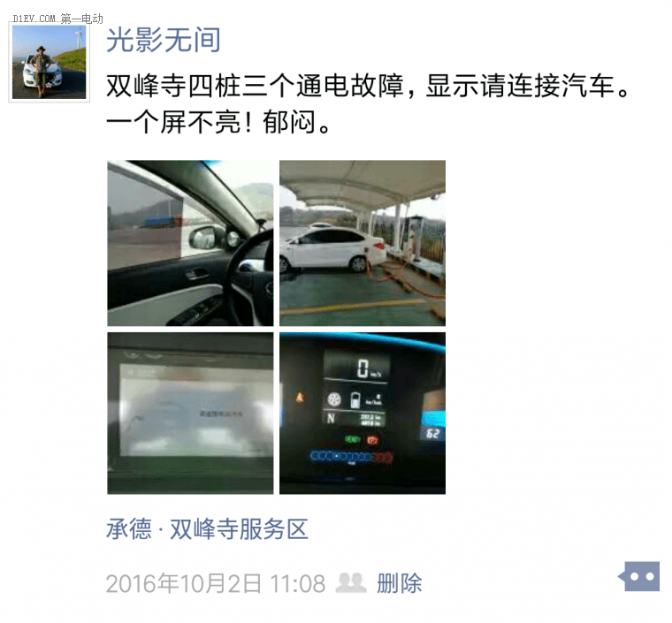Open the poster's profile avatar photo

tap(49, 62)
